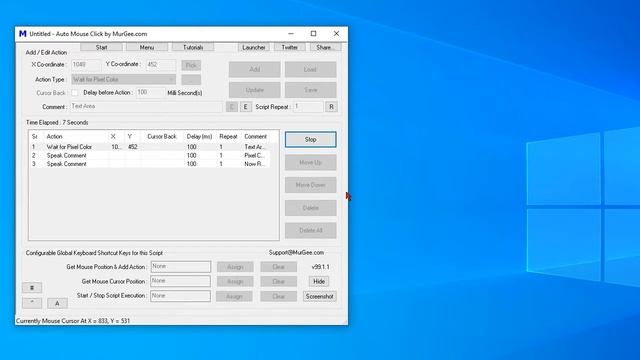The image size is (640, 360).
Task: Click the Move Down button
Action: (x=310, y=185)
